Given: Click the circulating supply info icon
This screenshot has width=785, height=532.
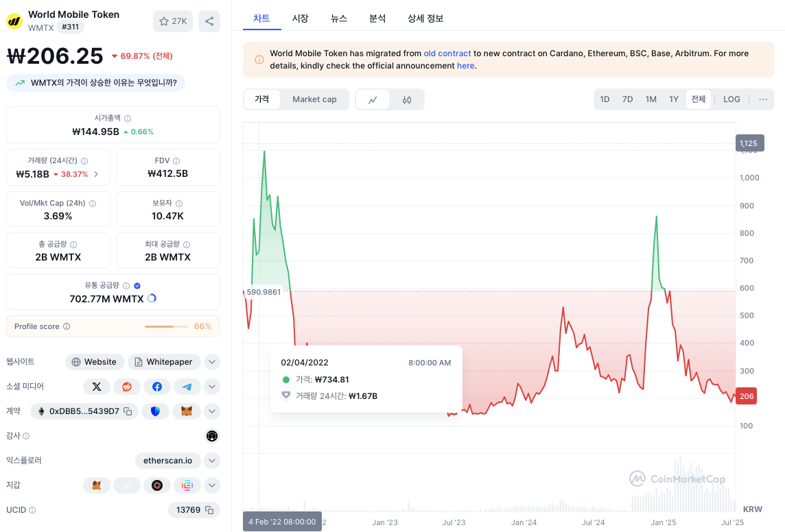Looking at the screenshot, I should point(126,285).
